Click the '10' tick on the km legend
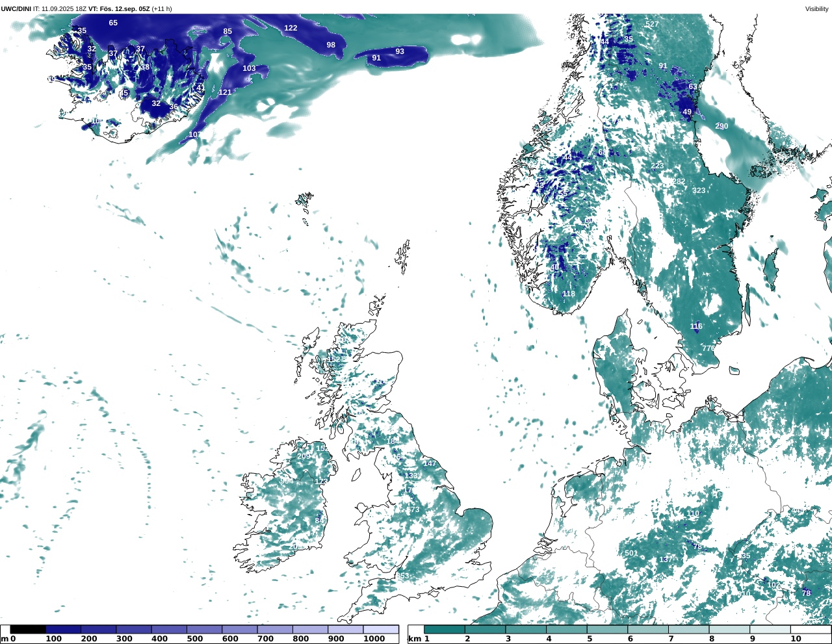Screen dimensions: 832x644 click(x=796, y=639)
